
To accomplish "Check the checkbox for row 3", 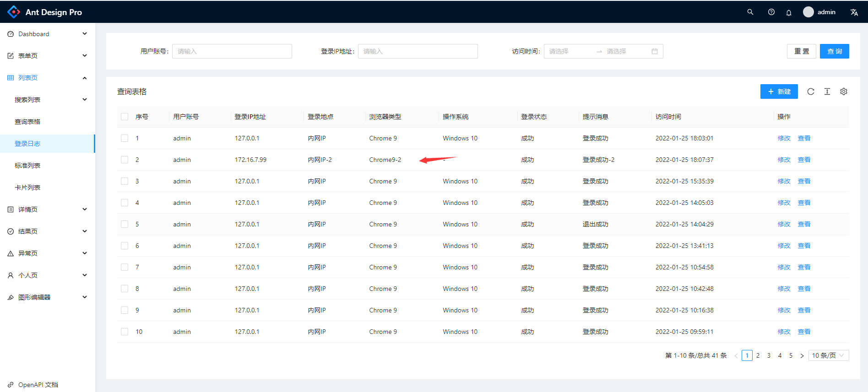I will tap(125, 181).
